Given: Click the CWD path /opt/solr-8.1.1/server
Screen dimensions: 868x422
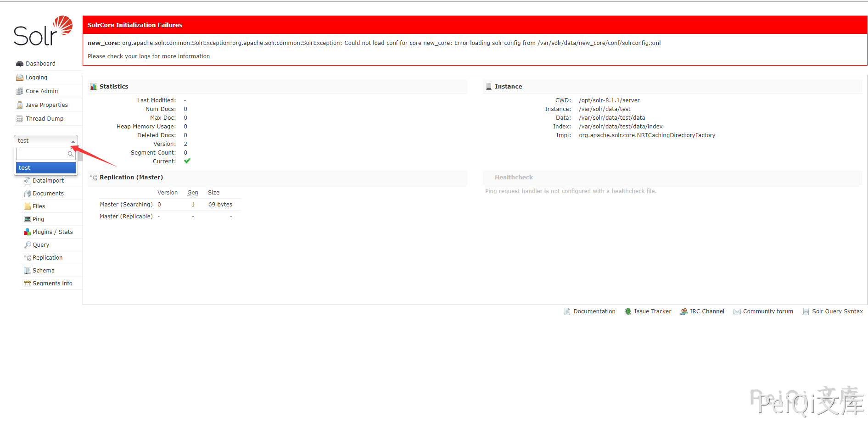Looking at the screenshot, I should [x=609, y=100].
